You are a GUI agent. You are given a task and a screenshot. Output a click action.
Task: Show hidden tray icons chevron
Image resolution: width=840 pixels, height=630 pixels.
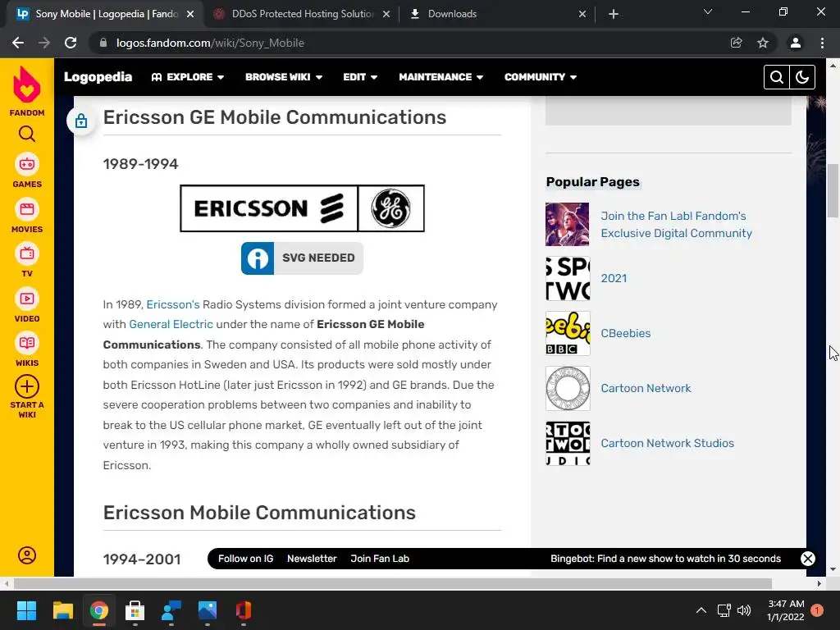(x=701, y=610)
